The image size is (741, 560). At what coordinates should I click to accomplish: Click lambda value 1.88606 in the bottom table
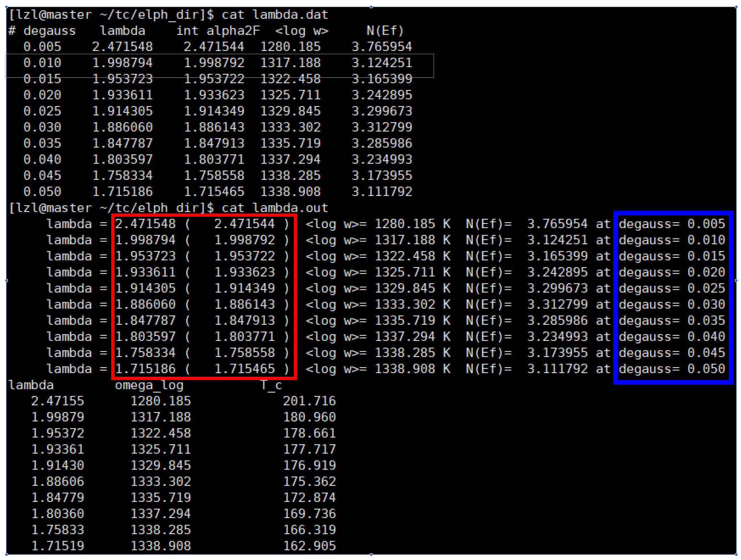(x=57, y=481)
